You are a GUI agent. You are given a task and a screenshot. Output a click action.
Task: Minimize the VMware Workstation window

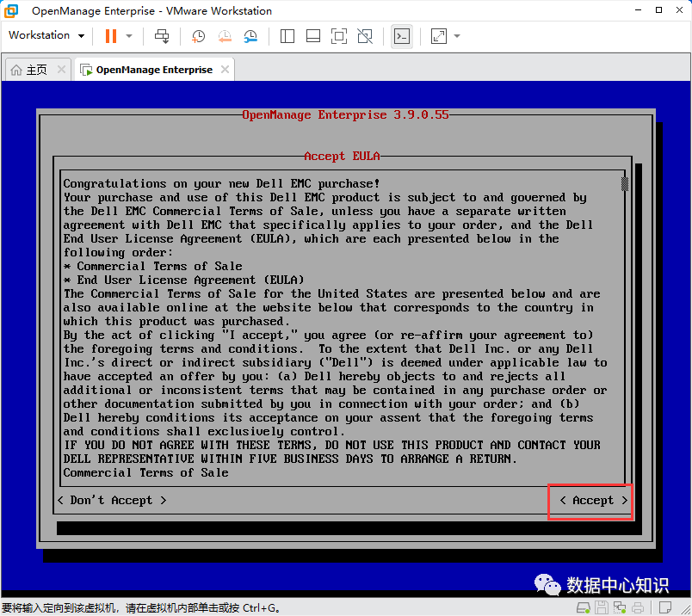tap(638, 10)
